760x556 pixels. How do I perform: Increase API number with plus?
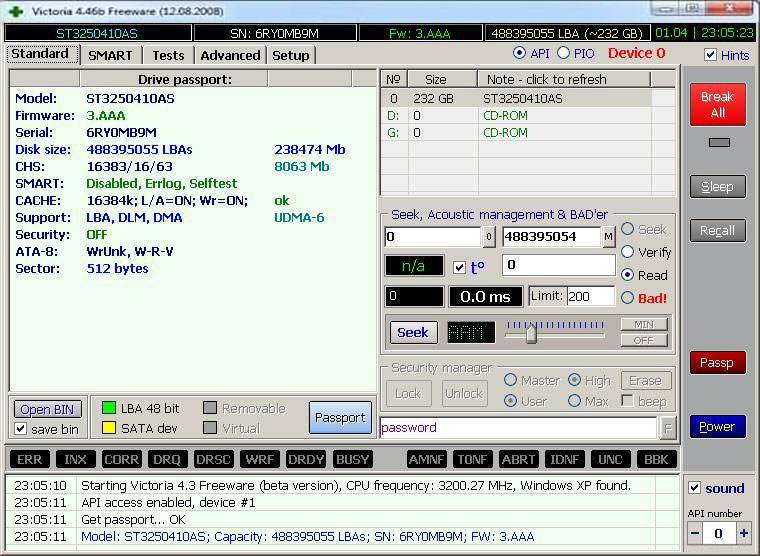tap(744, 534)
